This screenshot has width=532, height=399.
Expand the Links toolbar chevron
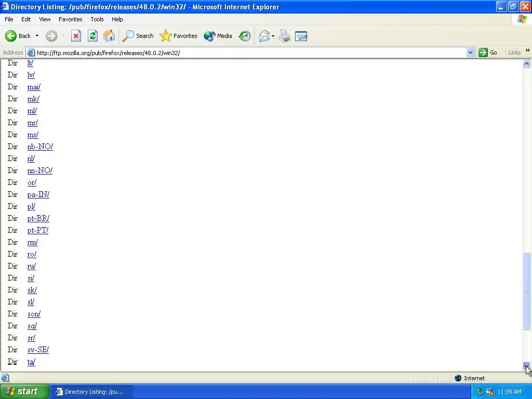click(x=528, y=50)
